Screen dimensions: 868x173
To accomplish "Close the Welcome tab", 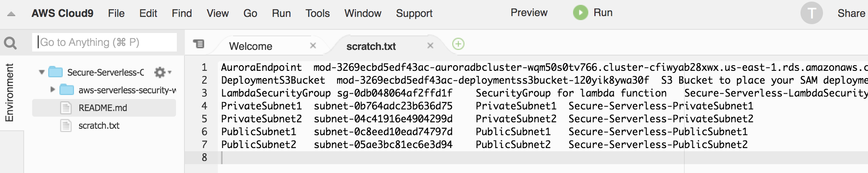I will point(313,46).
